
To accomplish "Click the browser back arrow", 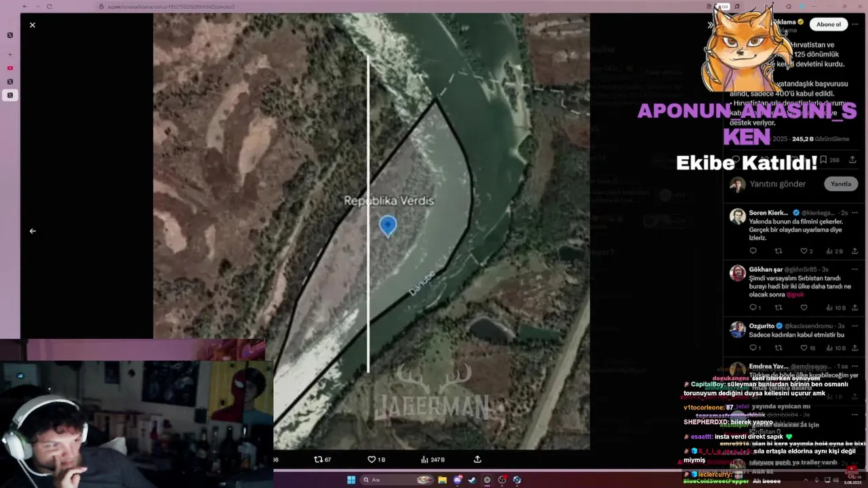I will [25, 7].
